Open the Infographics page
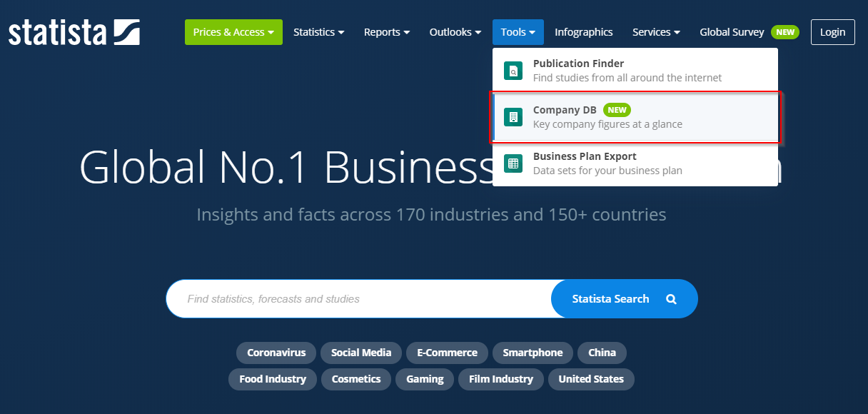 pos(584,32)
